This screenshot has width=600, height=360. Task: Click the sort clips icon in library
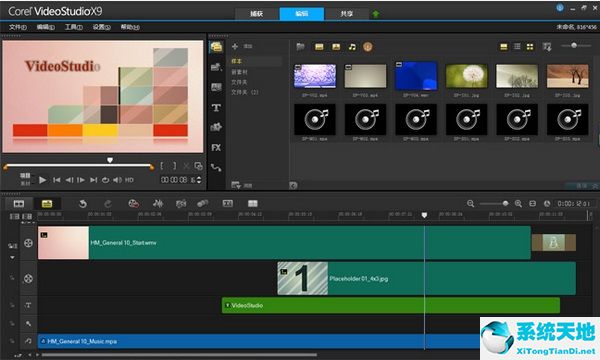(x=547, y=47)
